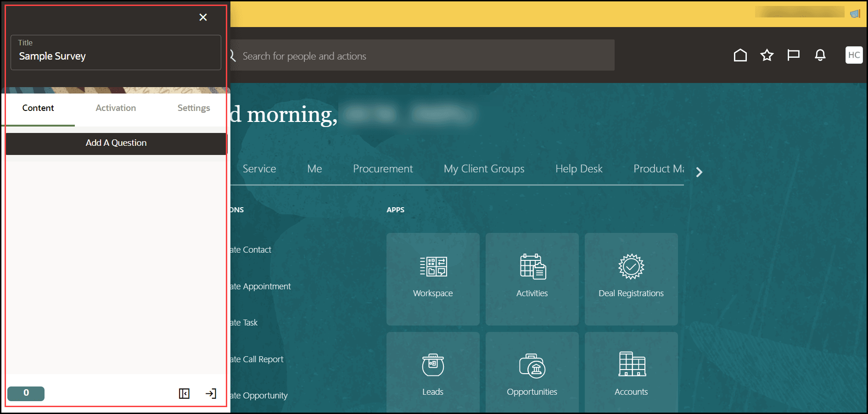Go to Home via the house icon

click(x=740, y=55)
